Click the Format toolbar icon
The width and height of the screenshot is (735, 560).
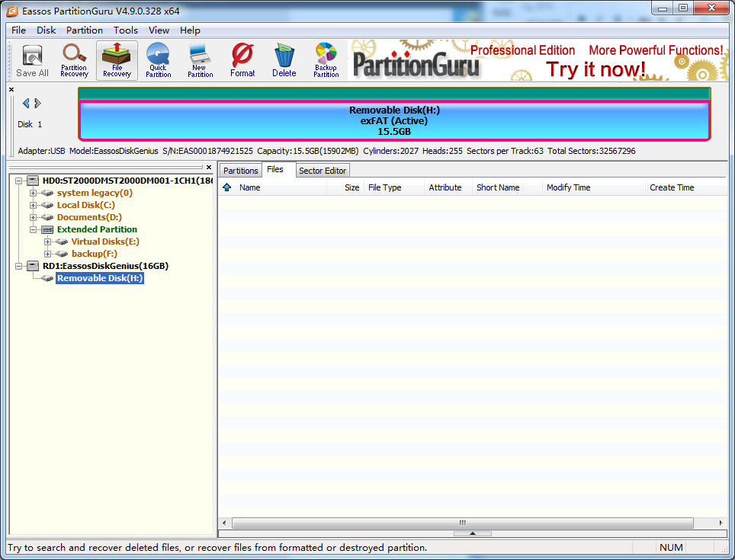(242, 61)
